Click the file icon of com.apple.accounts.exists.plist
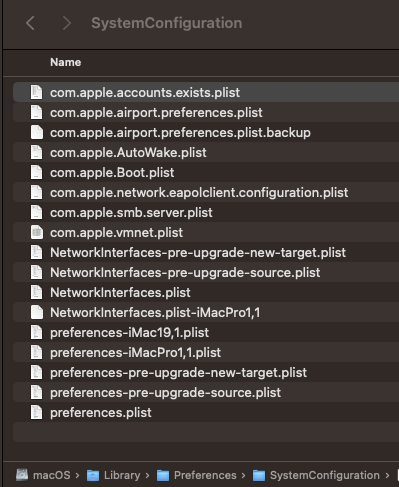This screenshot has width=399, height=487. click(36, 92)
